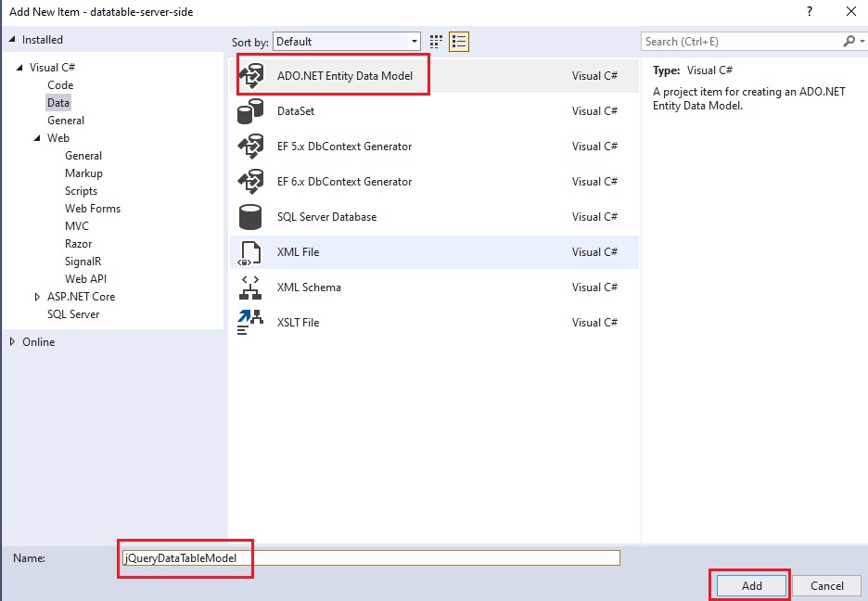This screenshot has height=601, width=868.
Task: Open the help question mark button
Action: click(810, 12)
